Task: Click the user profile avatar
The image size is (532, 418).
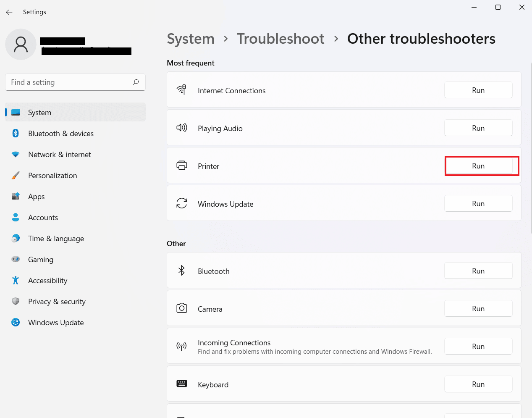Action: pyautogui.click(x=21, y=45)
